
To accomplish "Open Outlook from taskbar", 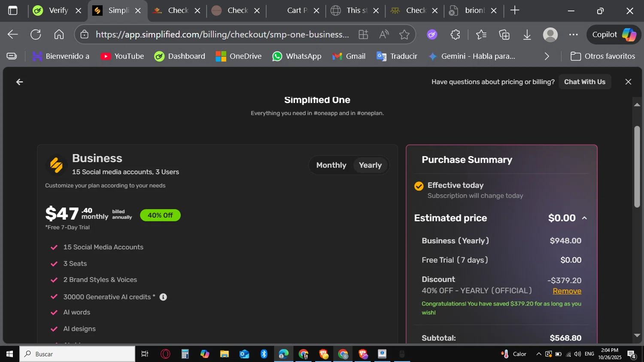I will pos(244,354).
